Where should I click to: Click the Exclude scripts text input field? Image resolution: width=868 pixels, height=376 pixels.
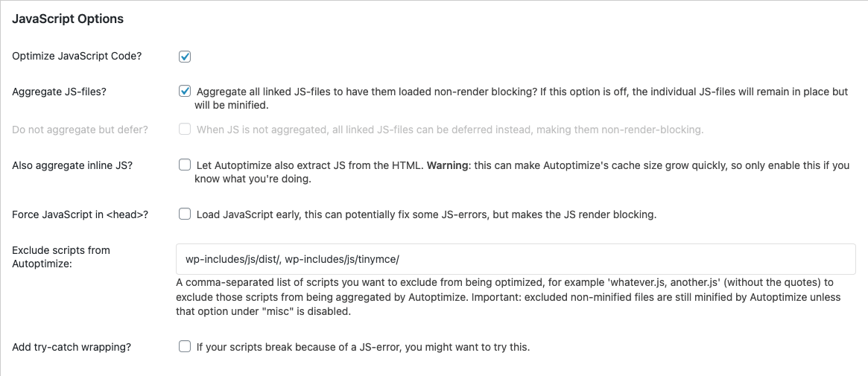(516, 259)
